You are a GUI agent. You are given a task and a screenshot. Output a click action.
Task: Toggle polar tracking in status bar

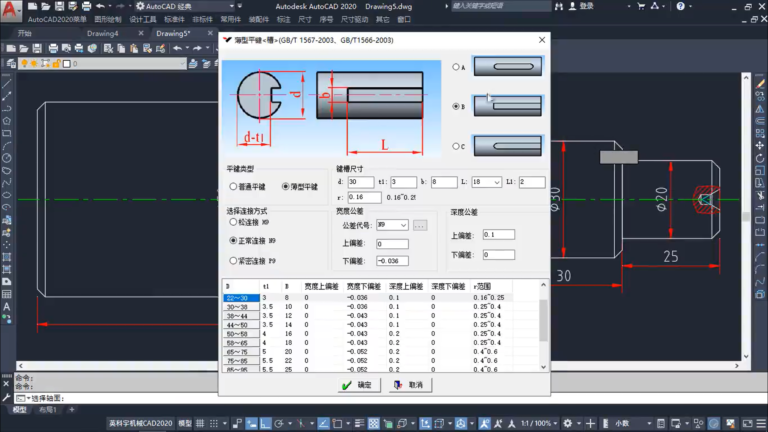pyautogui.click(x=279, y=423)
